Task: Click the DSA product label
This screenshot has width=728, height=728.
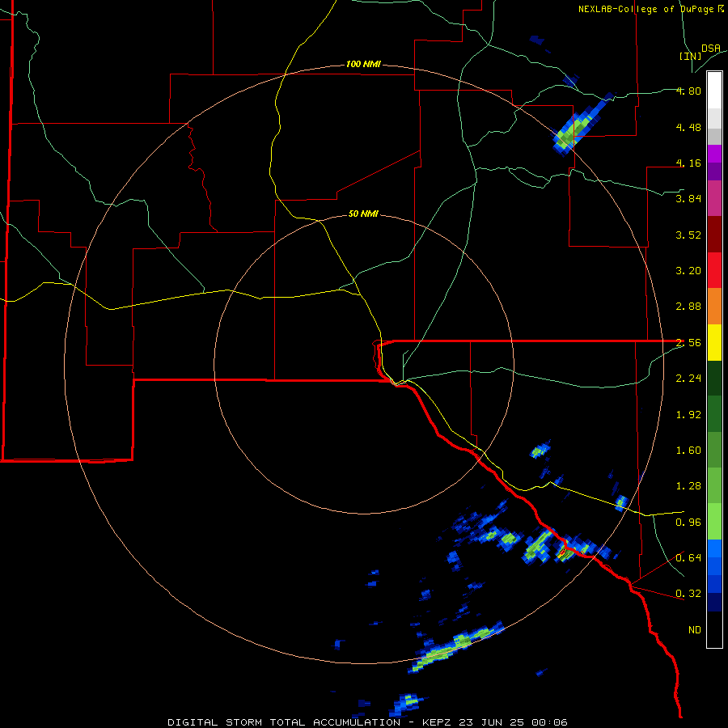Action: tap(711, 48)
